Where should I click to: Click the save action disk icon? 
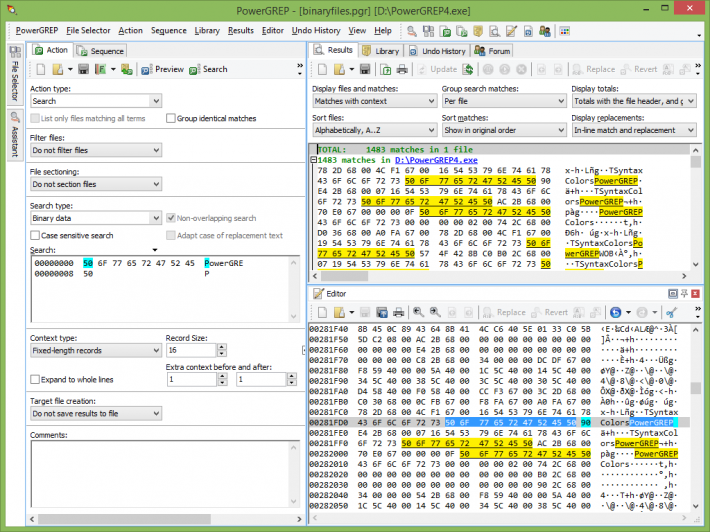coord(83,69)
